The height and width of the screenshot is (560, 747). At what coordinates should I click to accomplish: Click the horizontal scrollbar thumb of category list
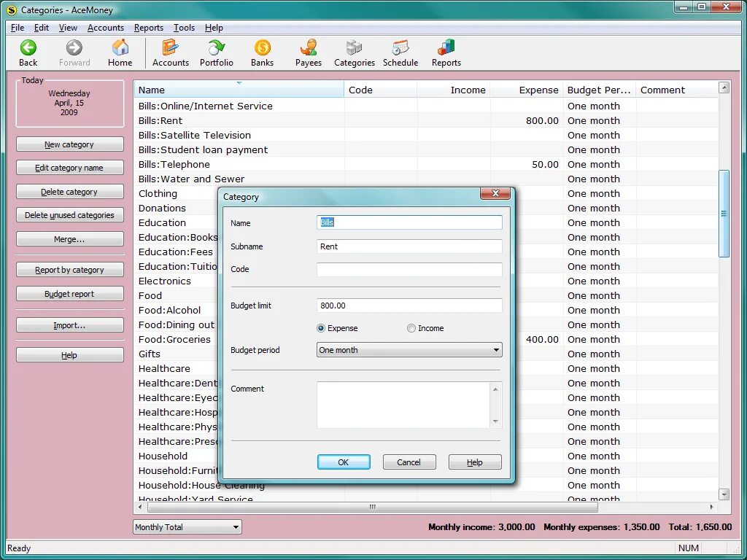click(373, 507)
